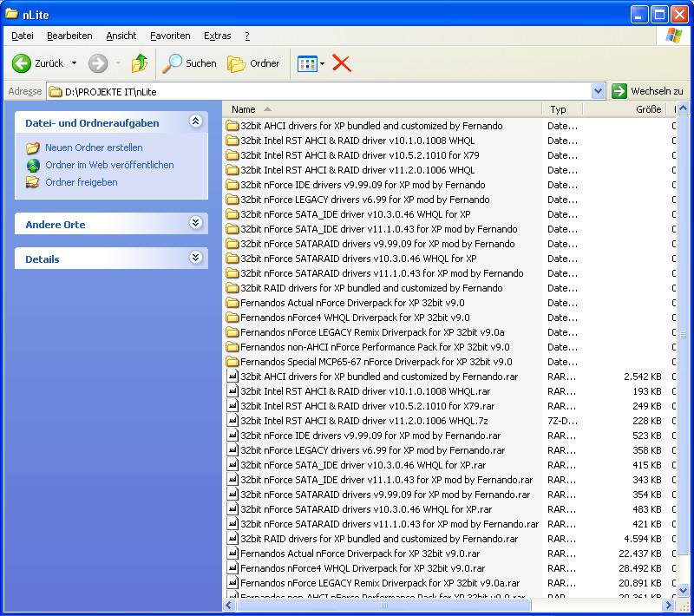694x616 pixels.
Task: Click folder icon of 32bit Intel RST v10.1.0.1008 WHQL
Action: (x=232, y=141)
